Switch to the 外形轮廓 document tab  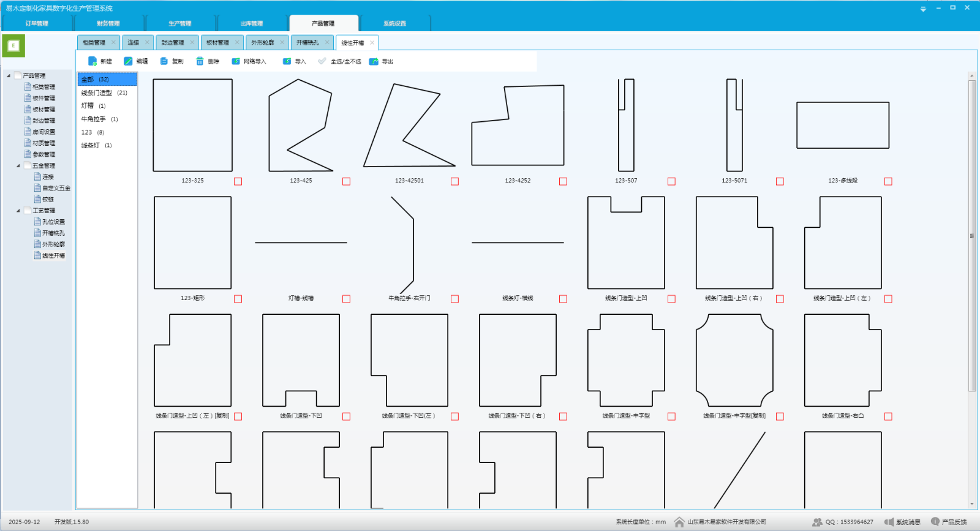(263, 42)
